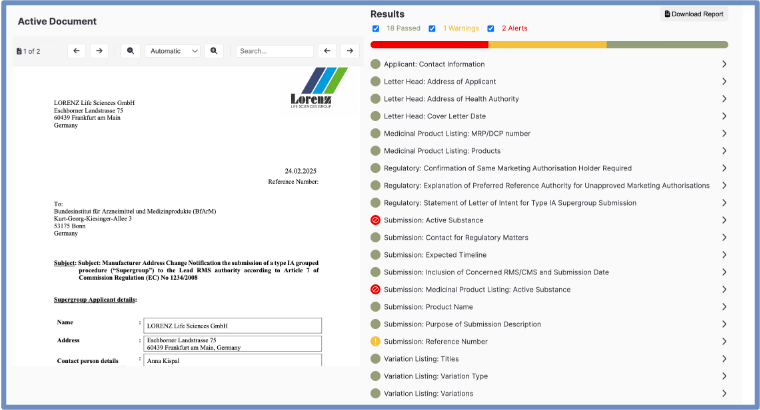Viewport: 760px width, 410px height.
Task: Open the Automatic zoom level dropdown
Action: tap(173, 51)
